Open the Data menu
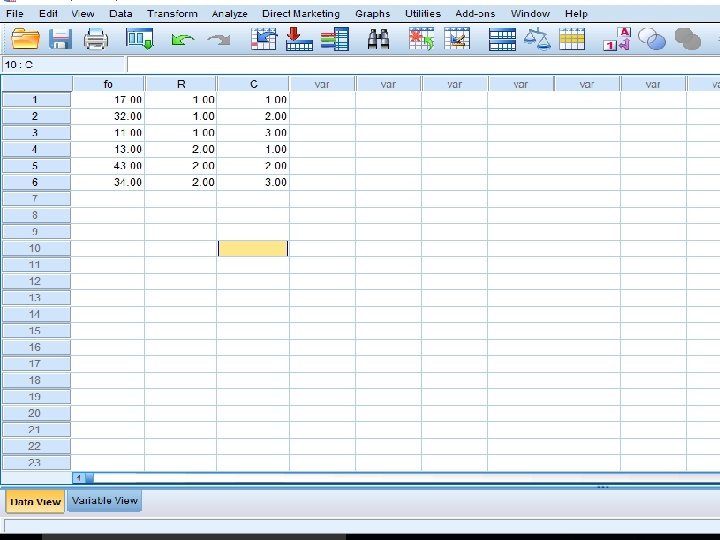 [x=121, y=14]
